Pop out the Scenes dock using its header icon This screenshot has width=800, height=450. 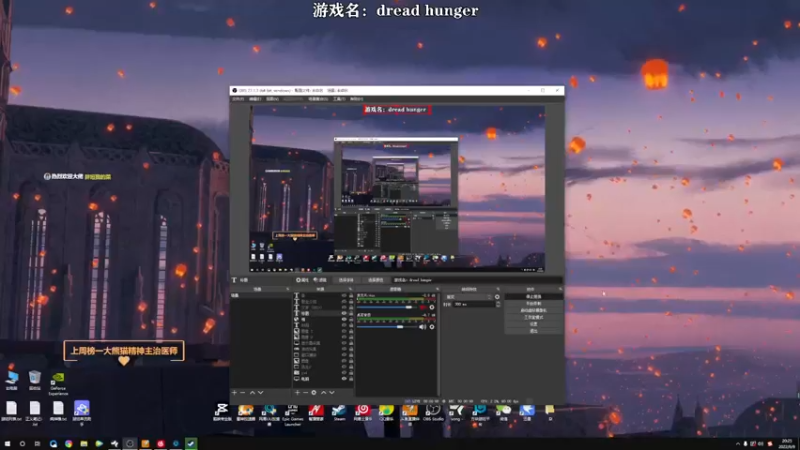288,289
